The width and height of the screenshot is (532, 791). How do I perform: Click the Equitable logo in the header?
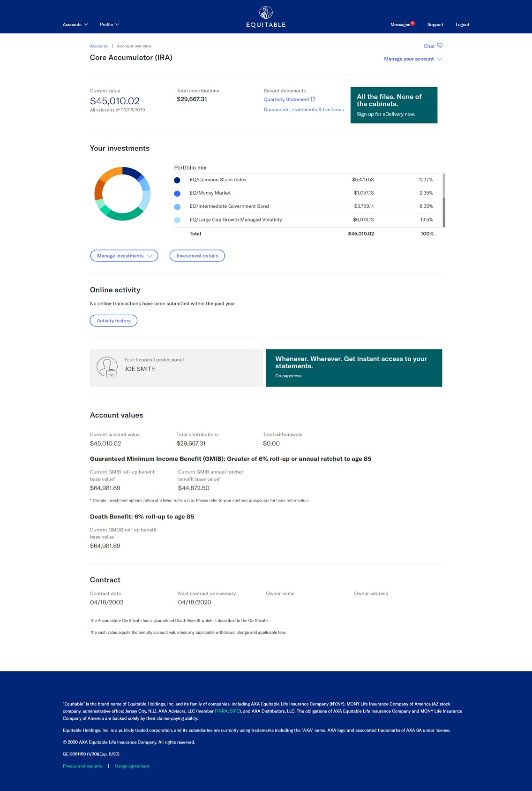(266, 17)
